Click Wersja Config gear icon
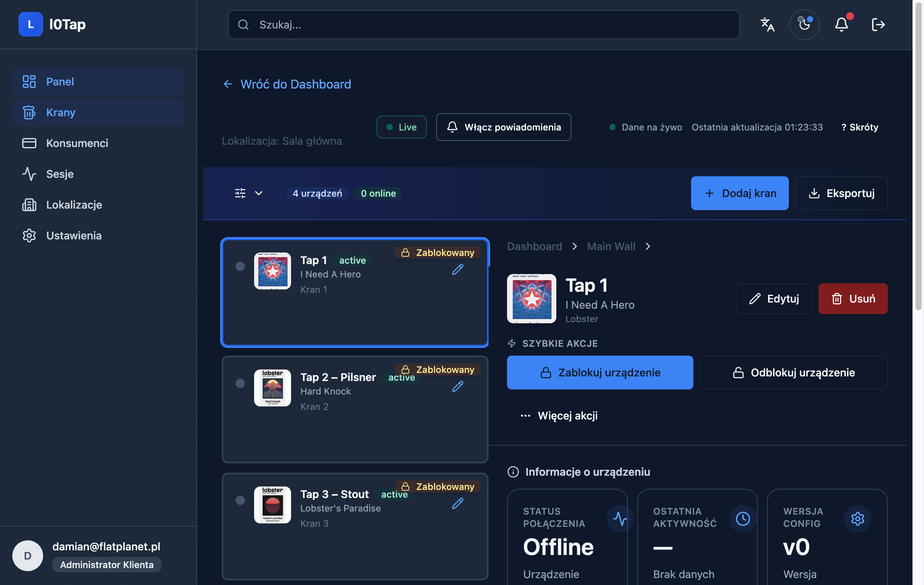The width and height of the screenshot is (924, 585). click(857, 519)
